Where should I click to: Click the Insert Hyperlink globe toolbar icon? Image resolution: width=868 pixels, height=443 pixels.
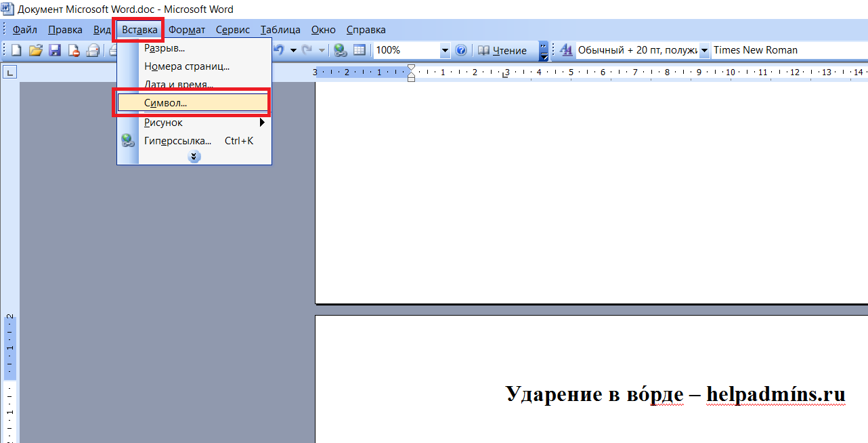pos(341,50)
